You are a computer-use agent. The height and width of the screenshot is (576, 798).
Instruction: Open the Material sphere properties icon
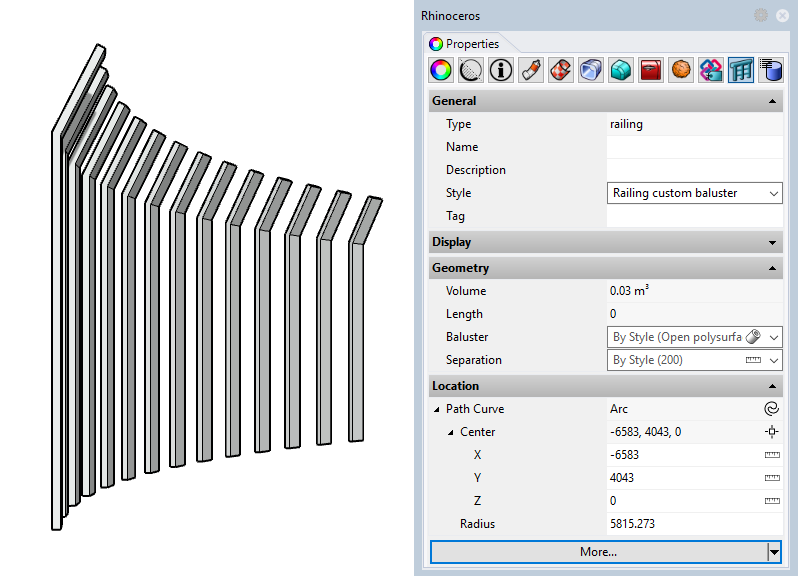tap(471, 70)
